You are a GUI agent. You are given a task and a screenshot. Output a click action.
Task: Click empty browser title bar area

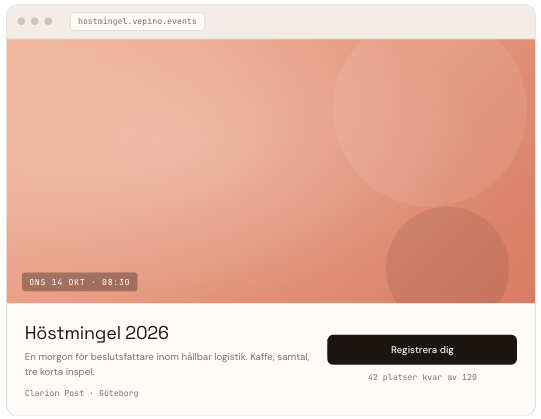[x=369, y=21]
